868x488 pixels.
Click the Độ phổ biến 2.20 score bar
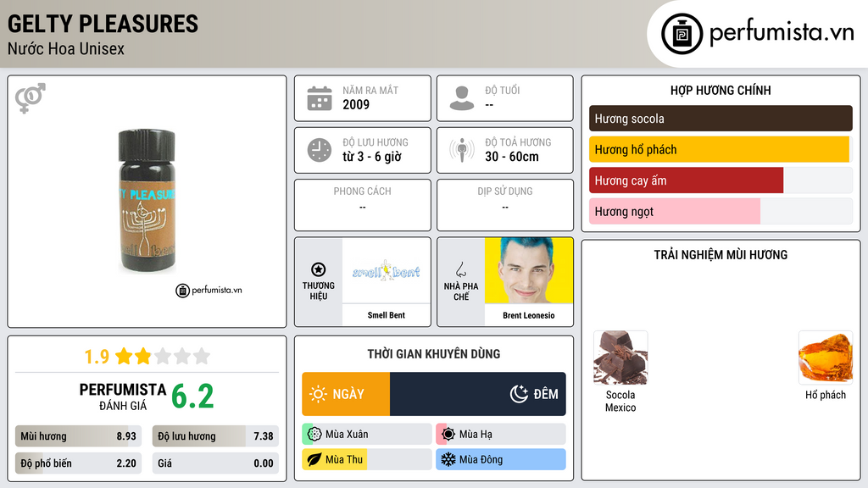(79, 463)
